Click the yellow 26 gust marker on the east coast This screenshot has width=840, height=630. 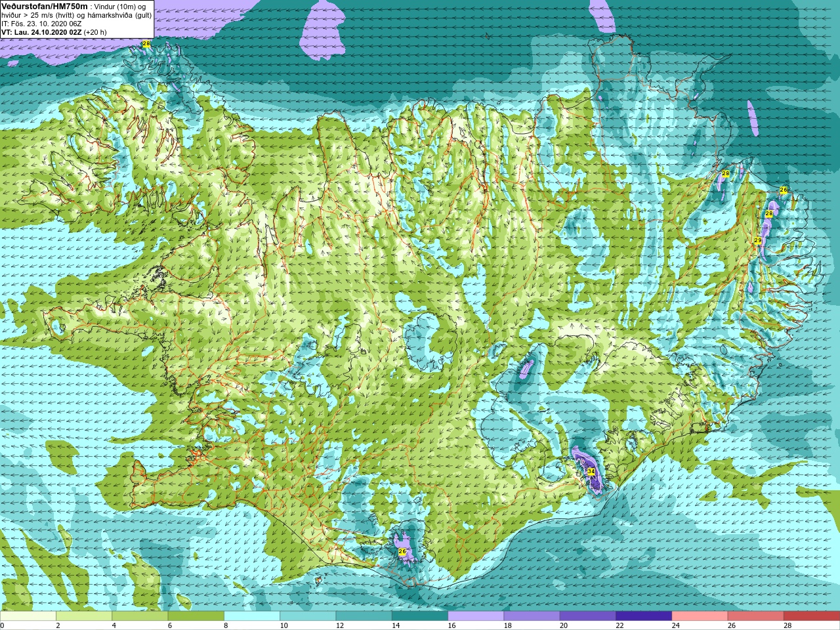point(784,190)
